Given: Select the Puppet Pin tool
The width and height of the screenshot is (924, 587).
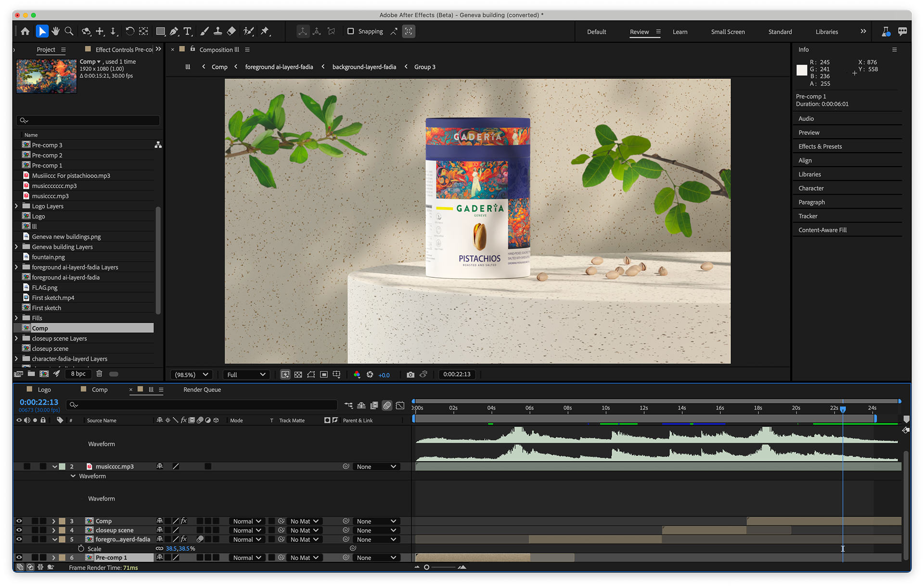Looking at the screenshot, I should point(265,31).
